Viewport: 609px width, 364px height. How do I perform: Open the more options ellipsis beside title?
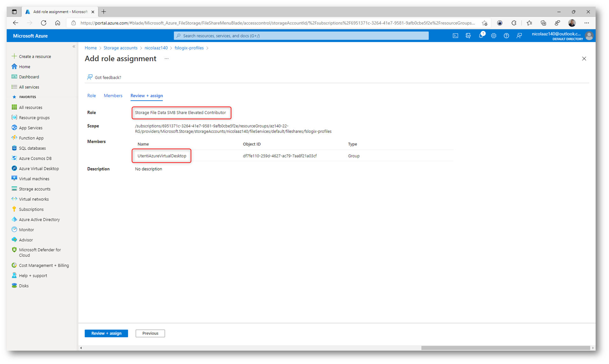166,59
